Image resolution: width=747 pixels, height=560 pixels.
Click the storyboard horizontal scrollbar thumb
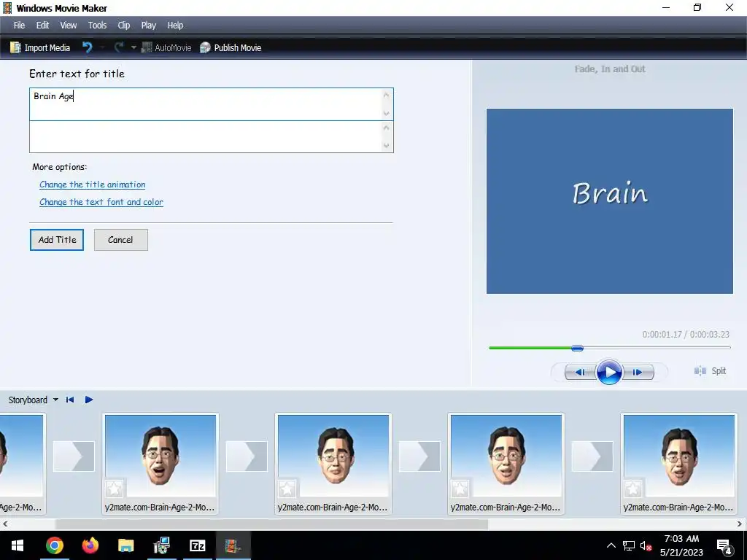pyautogui.click(x=271, y=524)
